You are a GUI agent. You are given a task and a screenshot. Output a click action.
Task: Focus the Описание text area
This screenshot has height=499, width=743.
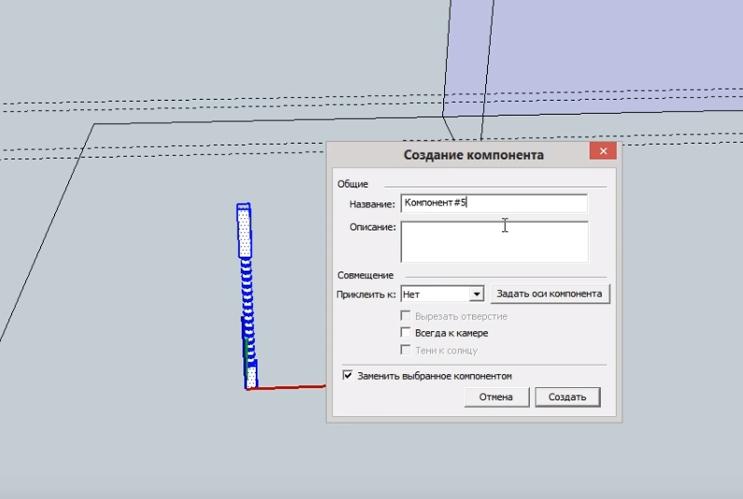[493, 241]
